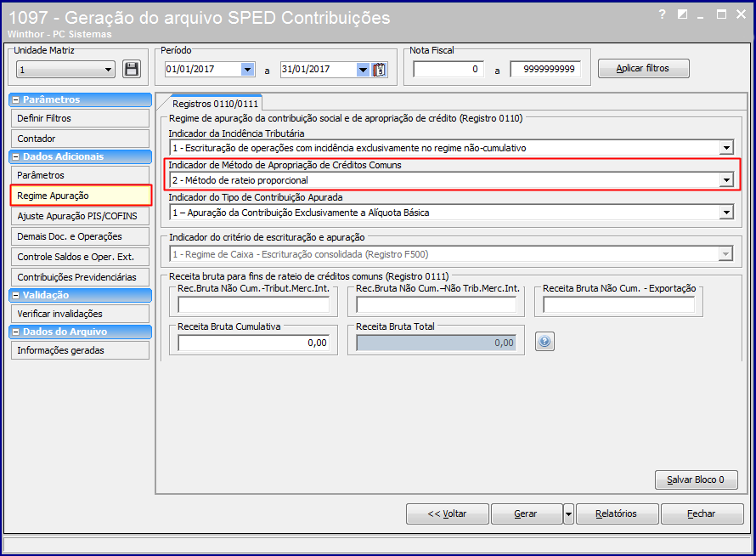Click the Gerar button
Screen dimensions: 756x556
click(527, 514)
